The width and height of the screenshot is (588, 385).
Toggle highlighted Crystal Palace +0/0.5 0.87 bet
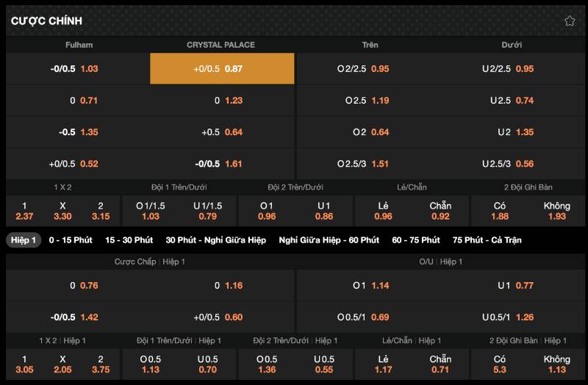(x=222, y=68)
